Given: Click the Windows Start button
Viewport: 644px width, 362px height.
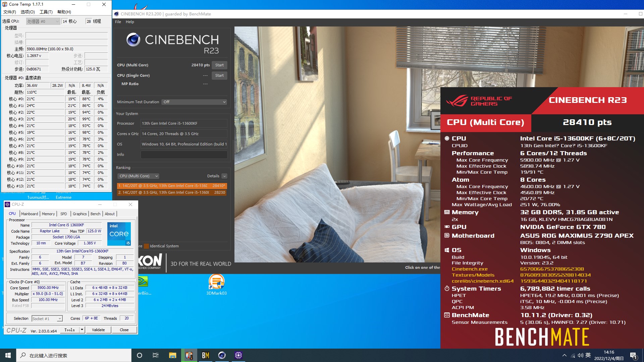Looking at the screenshot, I should point(8,355).
